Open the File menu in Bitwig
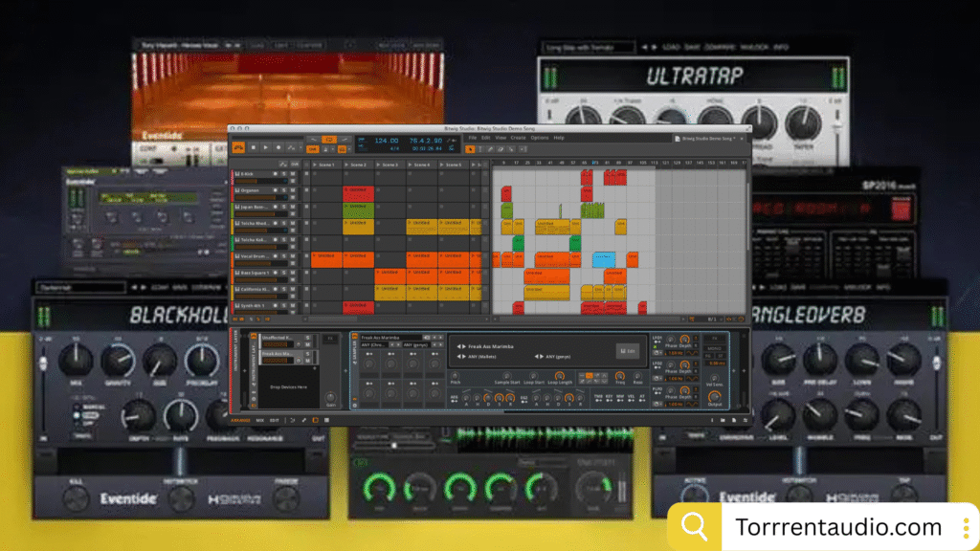This screenshot has height=551, width=980. click(x=472, y=138)
